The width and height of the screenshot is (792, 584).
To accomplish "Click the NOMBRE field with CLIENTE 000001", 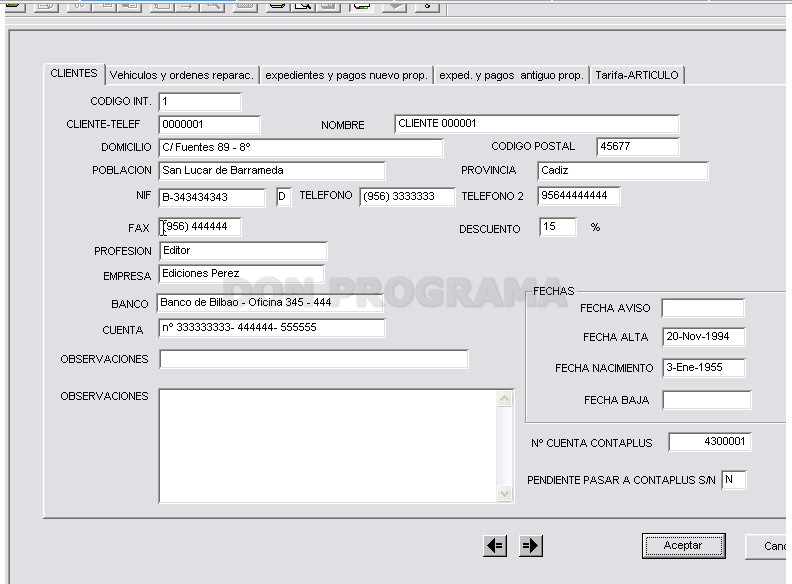I will point(536,124).
